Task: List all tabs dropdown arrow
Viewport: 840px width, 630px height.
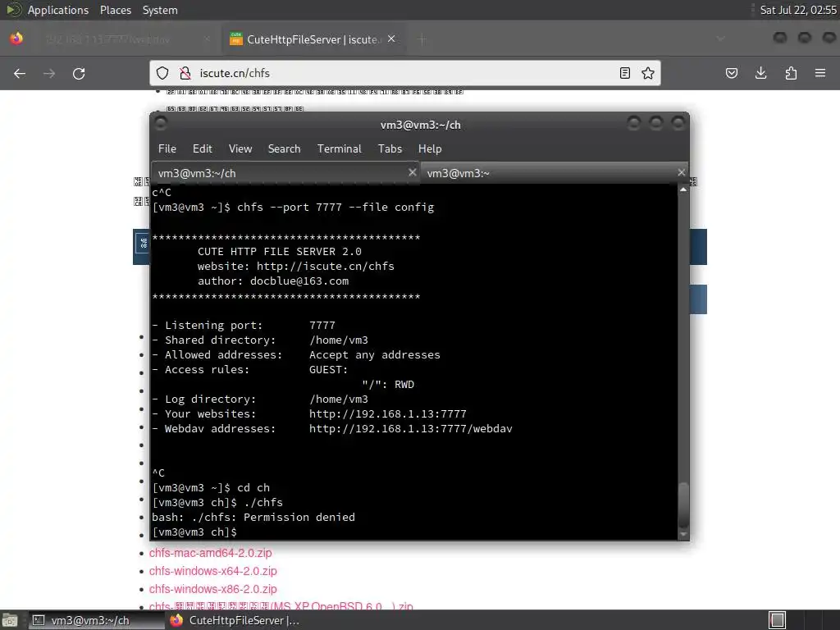Action: point(720,39)
